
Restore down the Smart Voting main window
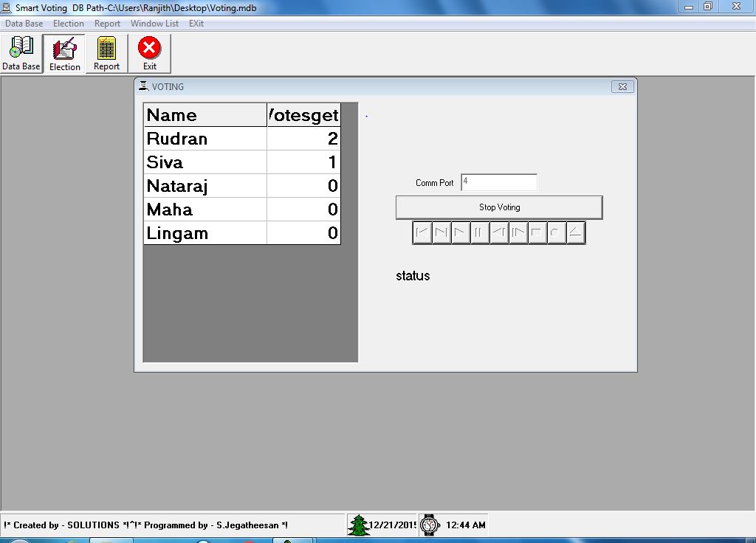tap(708, 7)
